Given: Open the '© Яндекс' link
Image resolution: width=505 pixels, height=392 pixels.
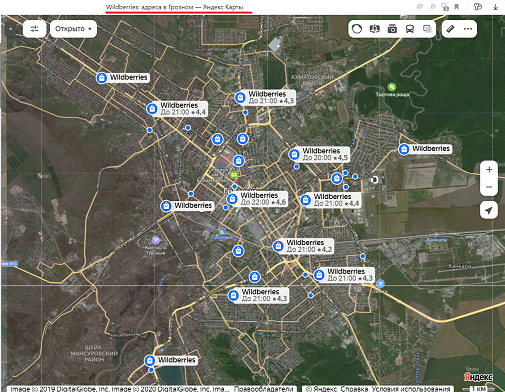Looking at the screenshot, I should [321, 389].
